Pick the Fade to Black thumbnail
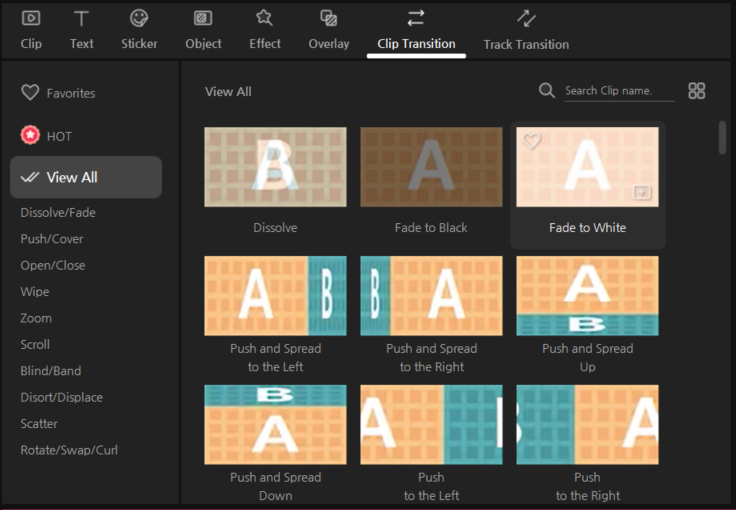The width and height of the screenshot is (736, 510). (431, 167)
